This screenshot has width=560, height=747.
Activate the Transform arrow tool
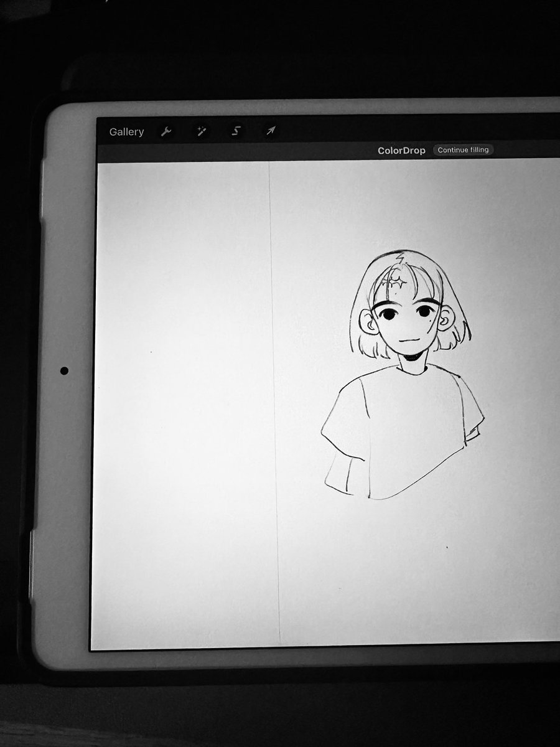271,131
